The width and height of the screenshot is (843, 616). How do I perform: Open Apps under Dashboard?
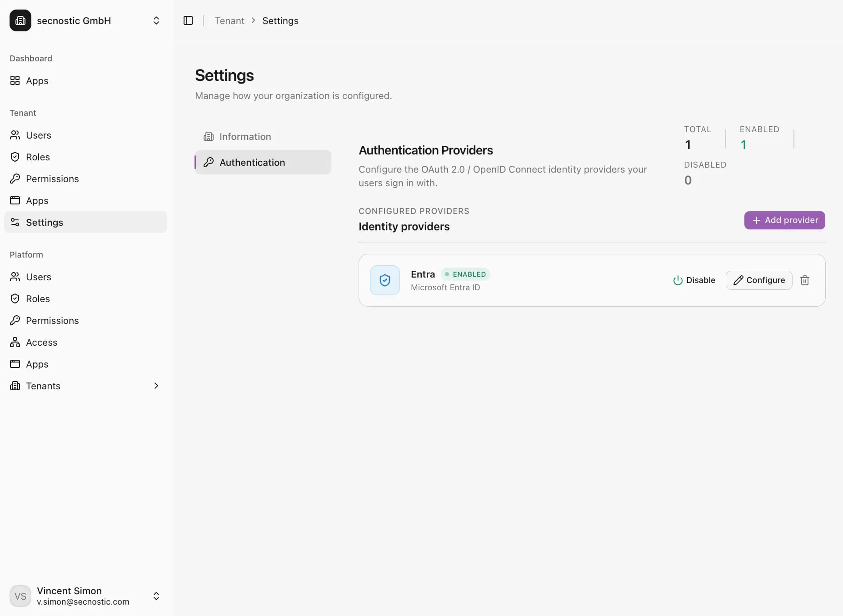(86, 80)
